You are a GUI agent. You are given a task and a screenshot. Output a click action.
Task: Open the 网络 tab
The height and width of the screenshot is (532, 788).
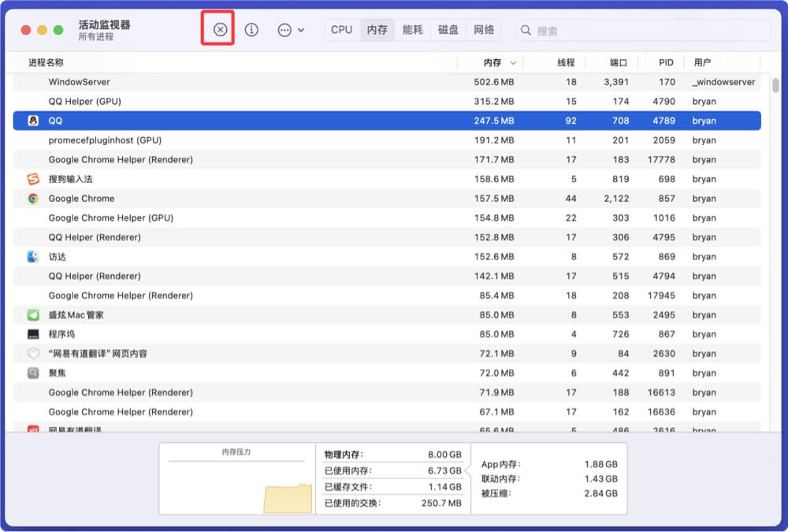tap(484, 30)
